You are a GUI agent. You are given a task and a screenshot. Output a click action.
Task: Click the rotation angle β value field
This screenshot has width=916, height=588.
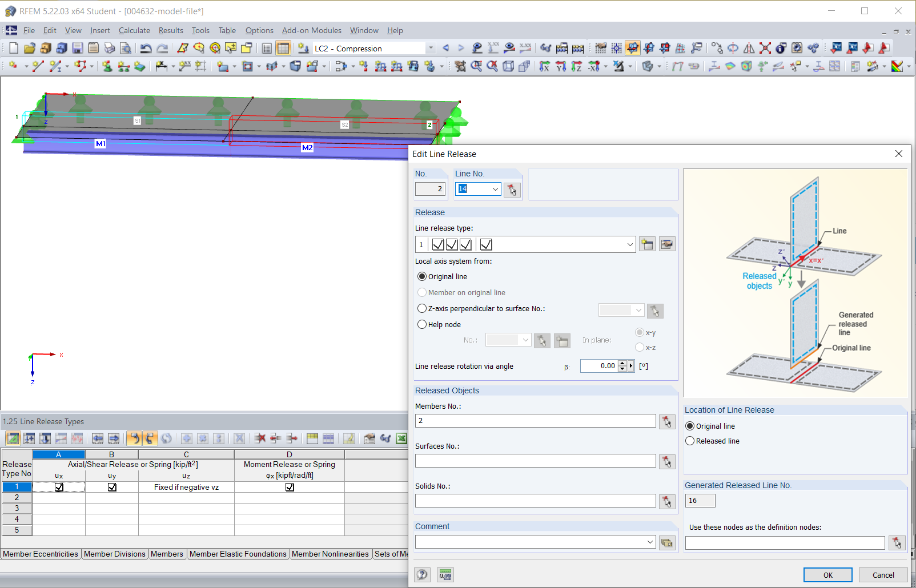pos(599,366)
